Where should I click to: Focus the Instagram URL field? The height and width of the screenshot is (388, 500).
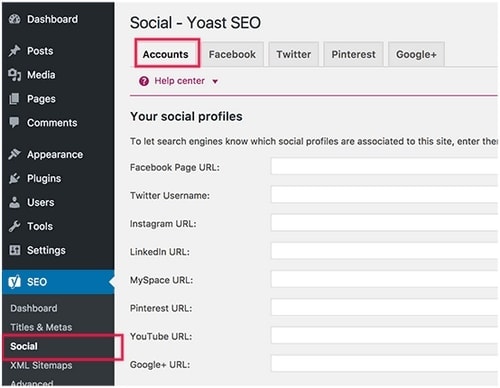[x=384, y=223]
